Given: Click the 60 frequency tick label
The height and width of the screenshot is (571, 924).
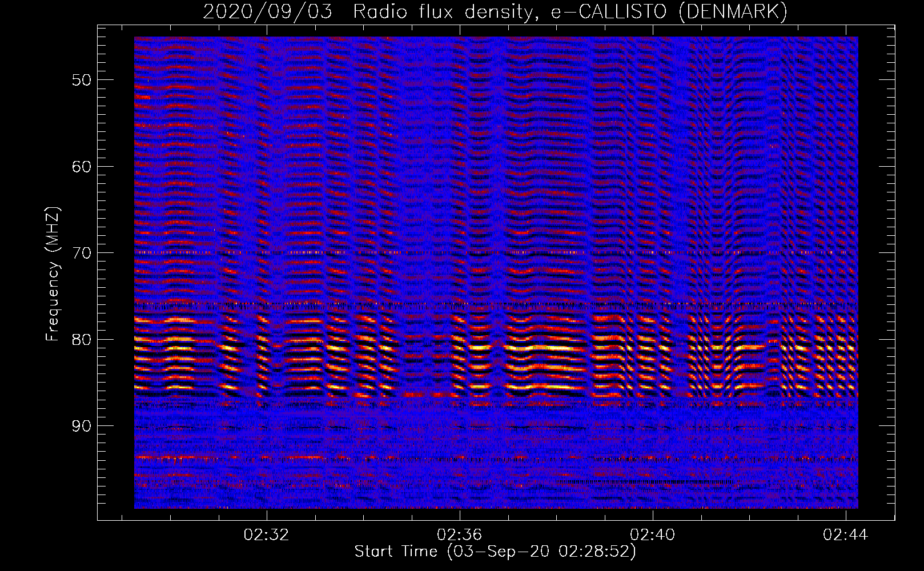Looking at the screenshot, I should (82, 167).
